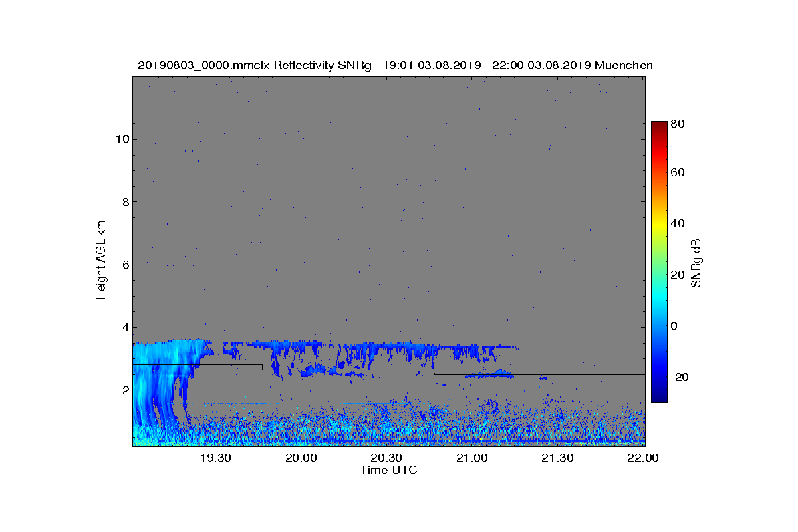Click the 'SNRg dB' colorbar label
Screen dimensions: 798x532
(696, 263)
